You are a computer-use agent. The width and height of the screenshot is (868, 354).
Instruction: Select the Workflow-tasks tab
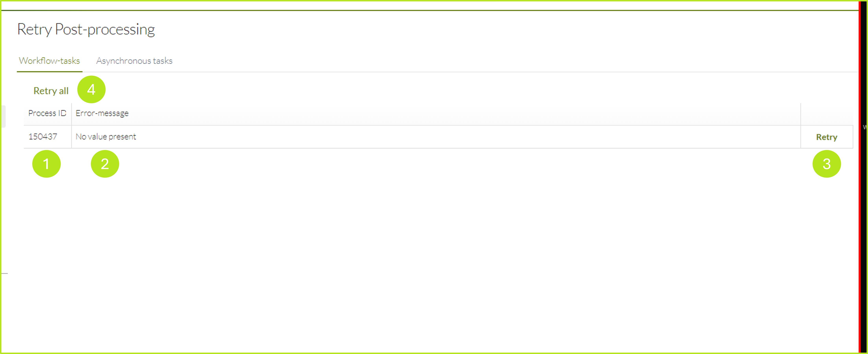pos(50,61)
